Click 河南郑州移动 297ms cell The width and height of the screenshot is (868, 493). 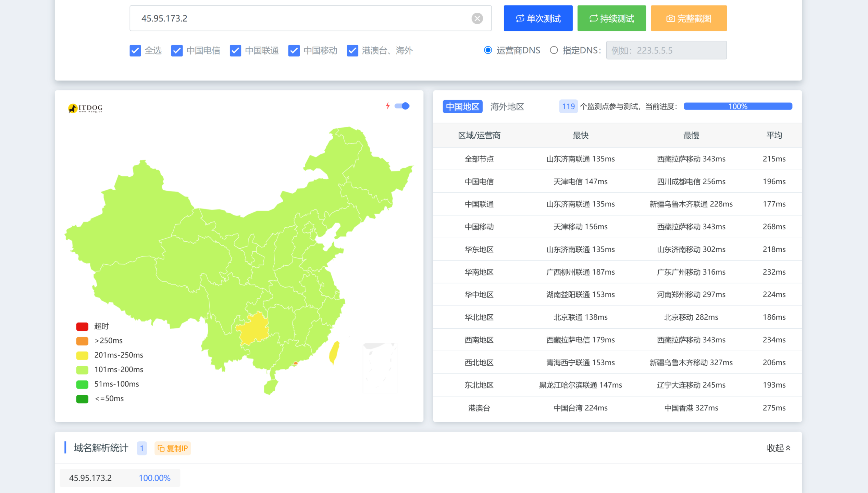point(691,294)
